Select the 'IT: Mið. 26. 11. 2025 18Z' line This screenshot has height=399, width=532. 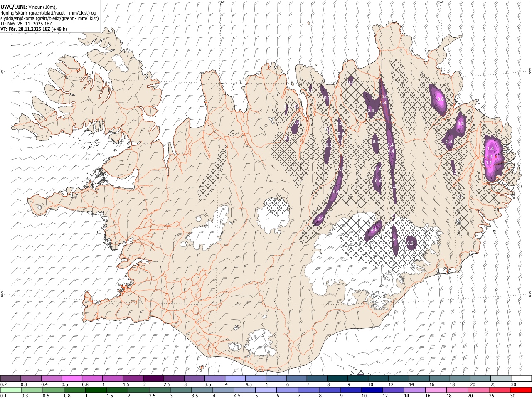tap(26, 24)
